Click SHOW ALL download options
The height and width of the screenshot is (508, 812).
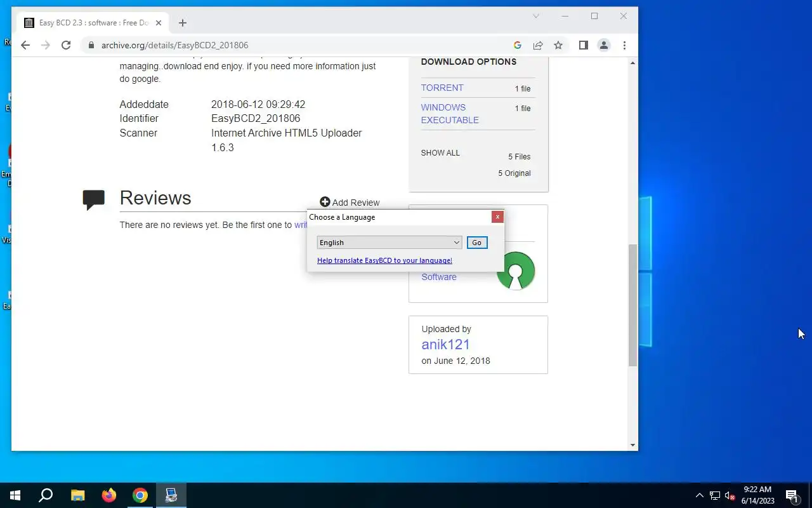[x=440, y=152]
